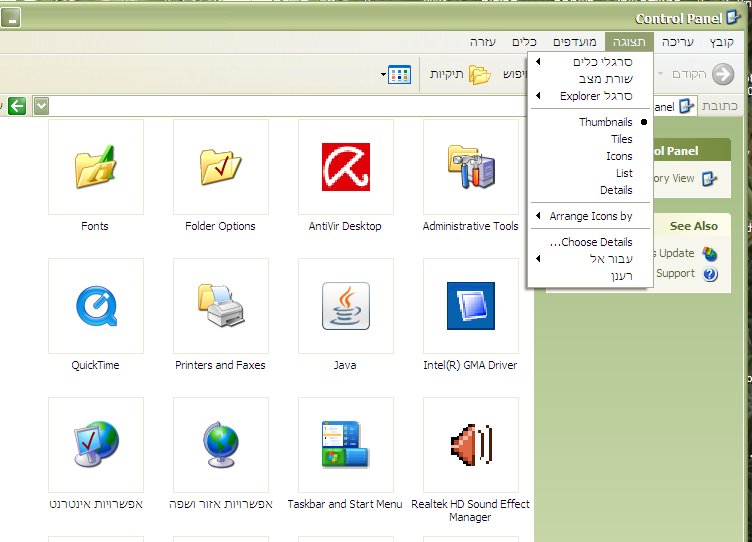Click the Windows Update icon in See Also
The image size is (752, 542).
click(x=709, y=253)
